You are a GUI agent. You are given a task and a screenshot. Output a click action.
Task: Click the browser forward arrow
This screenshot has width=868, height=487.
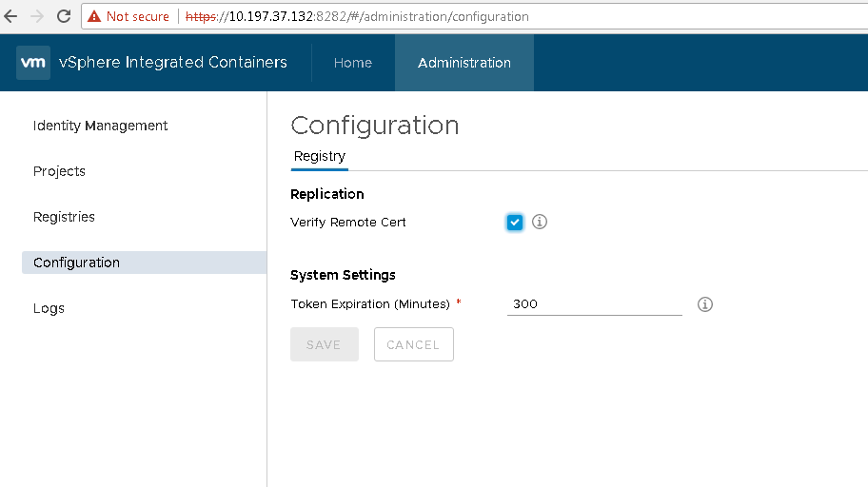coord(37,16)
